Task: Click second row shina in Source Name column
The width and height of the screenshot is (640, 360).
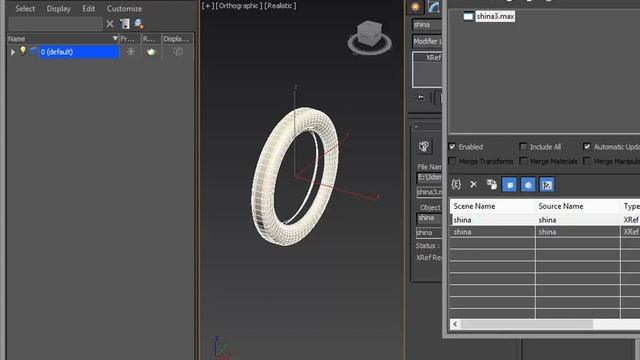Action: (578, 232)
